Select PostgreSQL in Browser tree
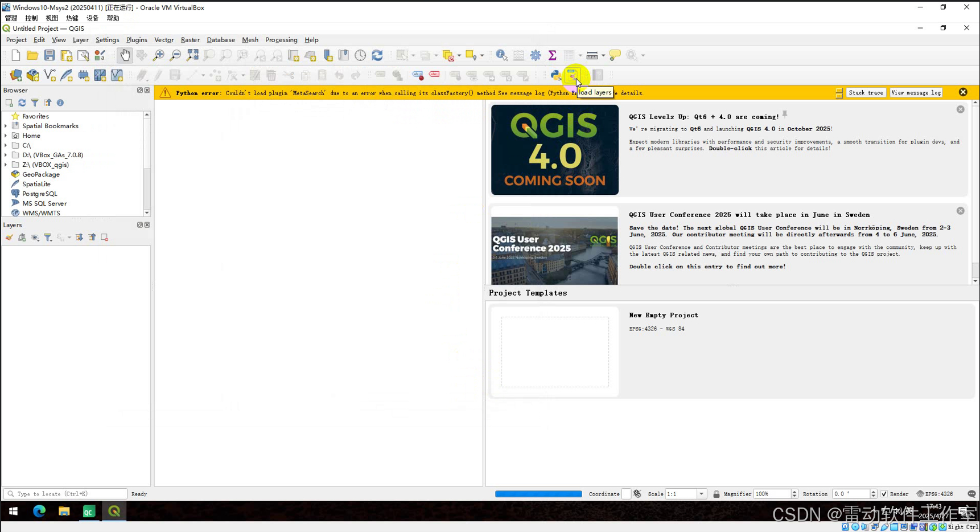Image resolution: width=980 pixels, height=532 pixels. point(40,194)
